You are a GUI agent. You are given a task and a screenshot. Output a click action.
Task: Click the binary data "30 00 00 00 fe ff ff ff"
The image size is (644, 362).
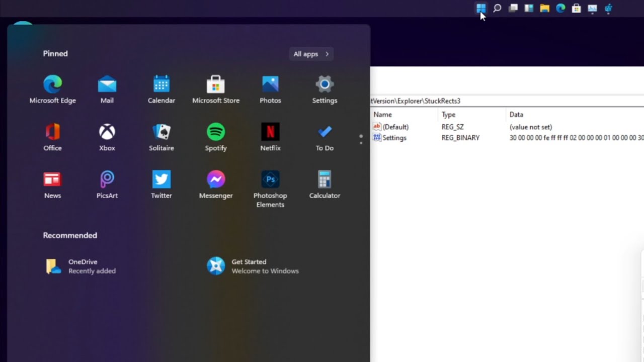pyautogui.click(x=539, y=138)
